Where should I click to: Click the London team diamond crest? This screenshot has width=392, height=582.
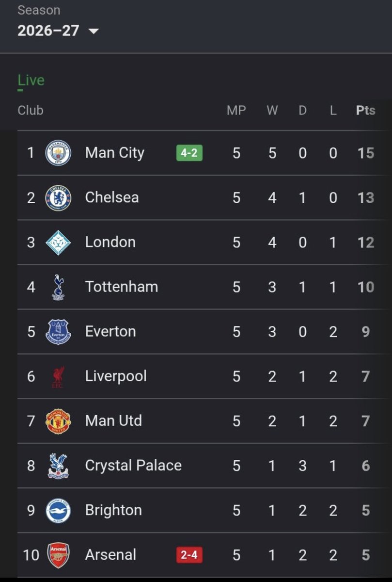pyautogui.click(x=58, y=242)
